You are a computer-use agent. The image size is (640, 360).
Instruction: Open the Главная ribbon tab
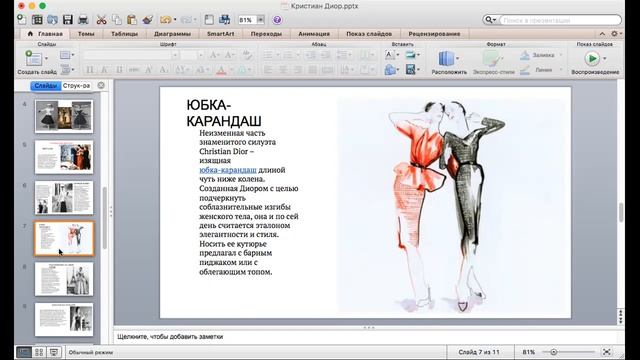[45, 34]
